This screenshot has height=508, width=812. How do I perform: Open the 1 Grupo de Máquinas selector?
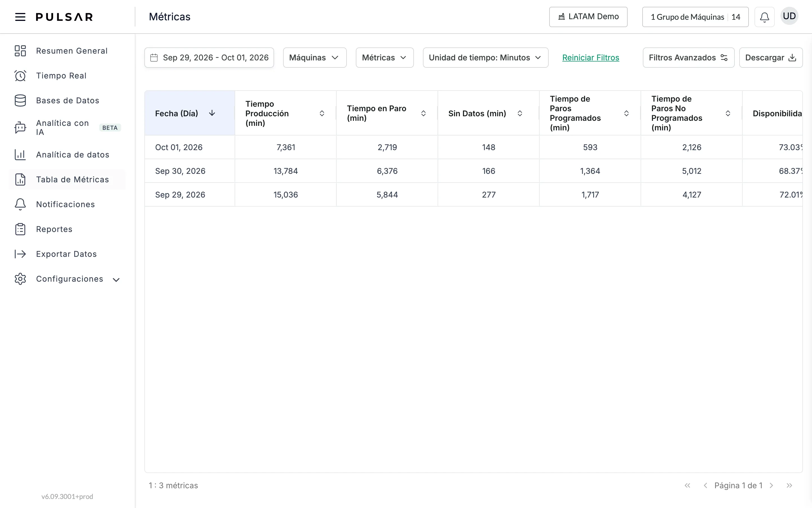click(x=695, y=17)
